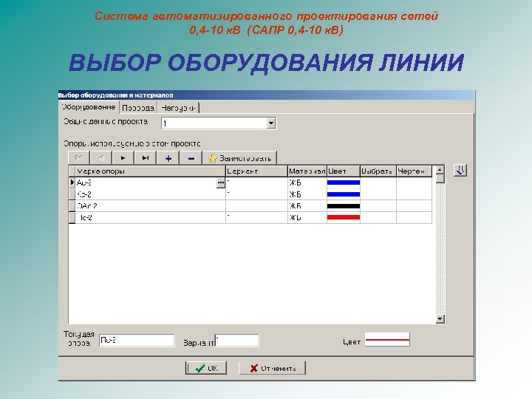
Task: Click the Материал column header
Action: [307, 171]
